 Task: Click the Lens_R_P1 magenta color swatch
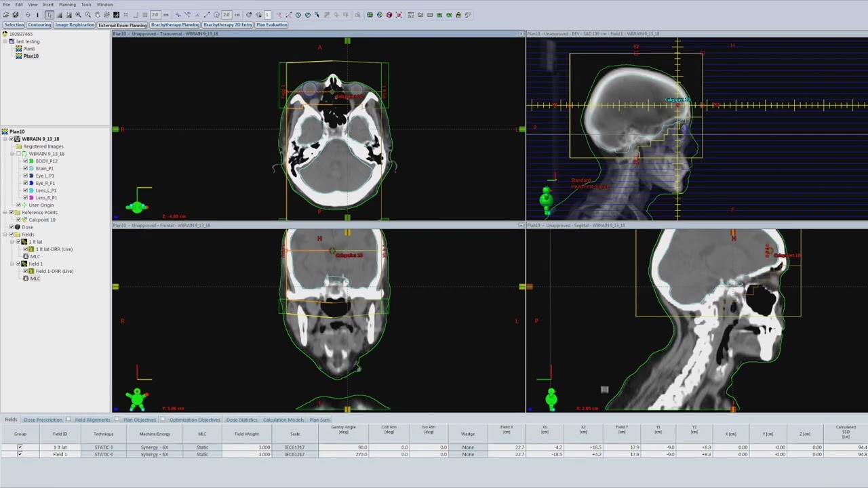click(31, 198)
